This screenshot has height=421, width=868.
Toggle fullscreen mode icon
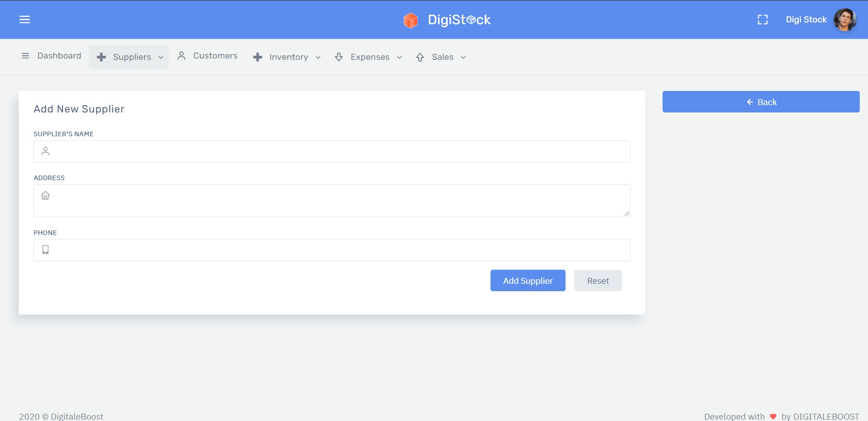click(762, 20)
